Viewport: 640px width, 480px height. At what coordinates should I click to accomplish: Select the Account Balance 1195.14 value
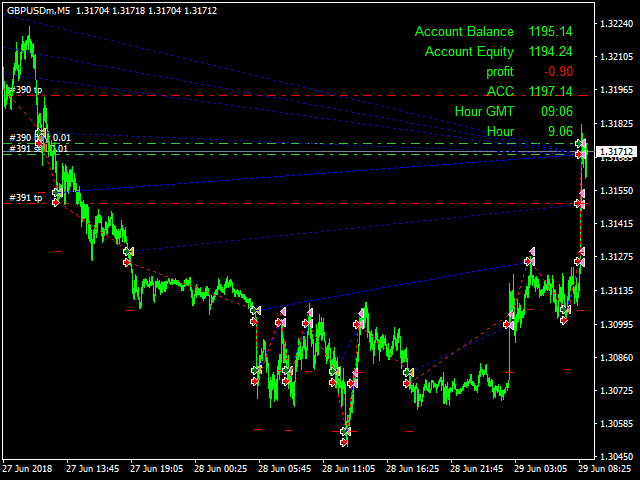[x=550, y=31]
